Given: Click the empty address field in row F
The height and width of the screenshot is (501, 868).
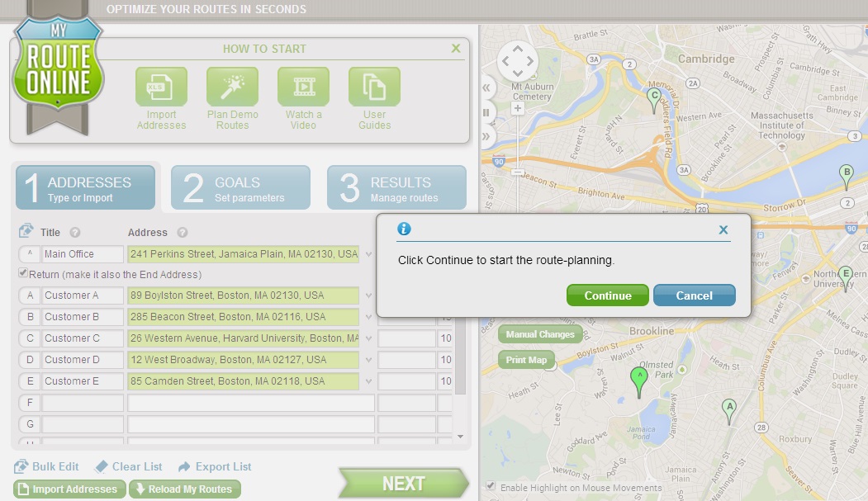Looking at the screenshot, I should click(x=251, y=403).
